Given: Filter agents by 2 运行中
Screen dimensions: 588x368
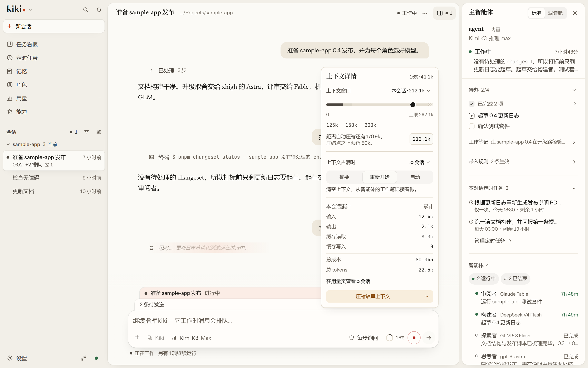Looking at the screenshot, I should 483,279.
